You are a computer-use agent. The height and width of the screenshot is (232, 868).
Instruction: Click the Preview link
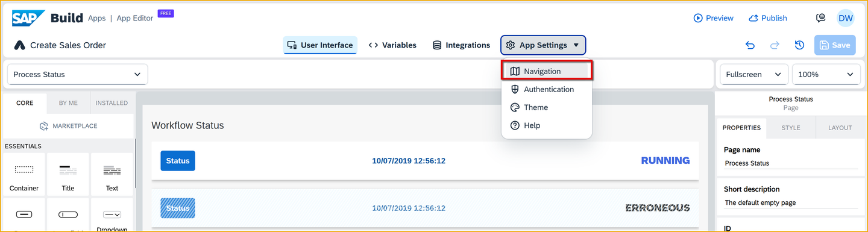tap(714, 18)
